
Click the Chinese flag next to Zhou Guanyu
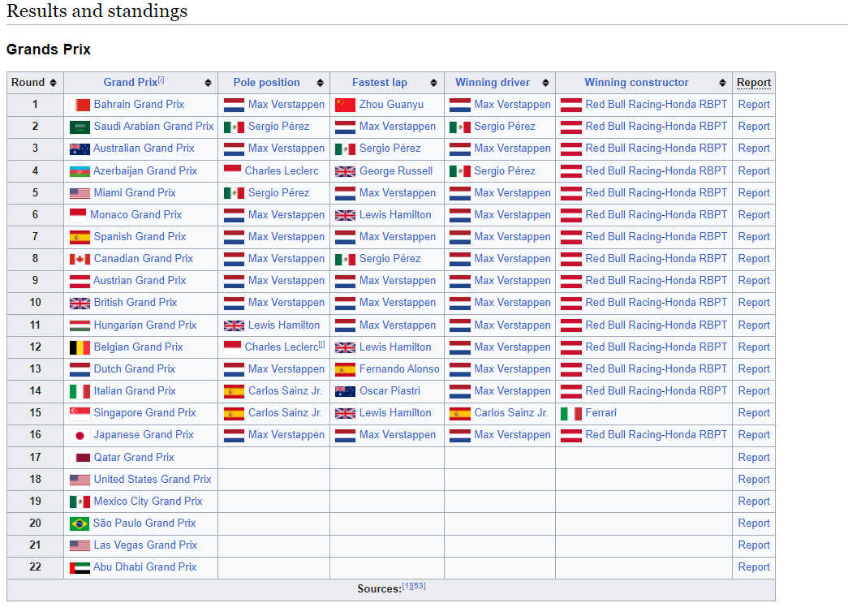[345, 105]
